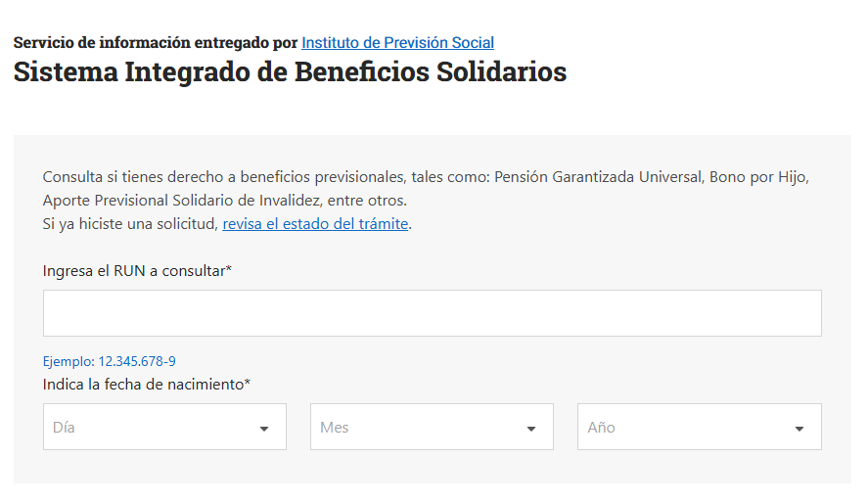Image resolution: width=867 pixels, height=504 pixels.
Task: Click the arrow icon in Mes selector
Action: 531,429
